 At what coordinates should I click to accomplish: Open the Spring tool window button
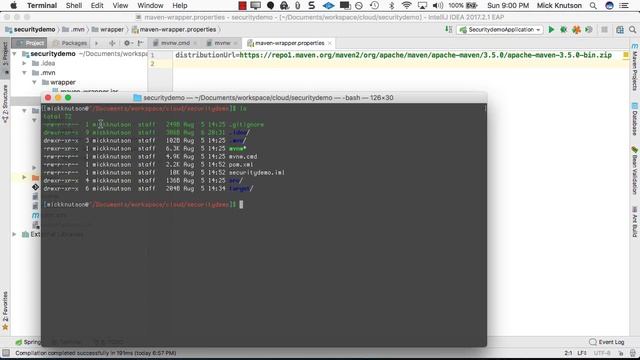29,342
